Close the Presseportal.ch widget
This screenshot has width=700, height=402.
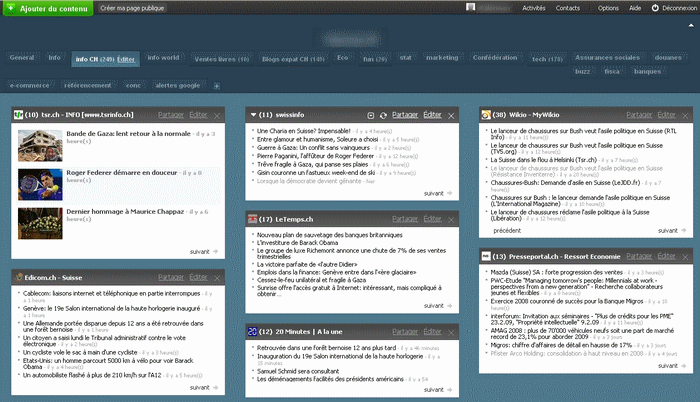pos(685,257)
